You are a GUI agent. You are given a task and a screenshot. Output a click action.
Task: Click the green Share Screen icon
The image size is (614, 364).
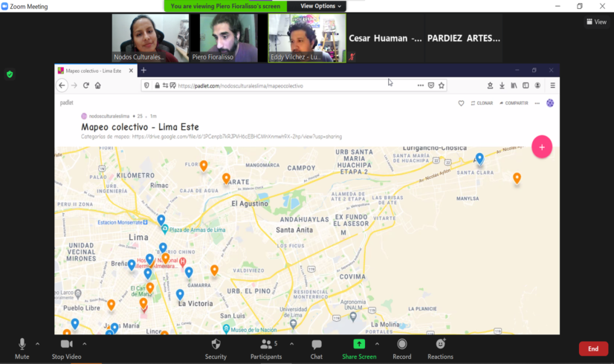(359, 344)
